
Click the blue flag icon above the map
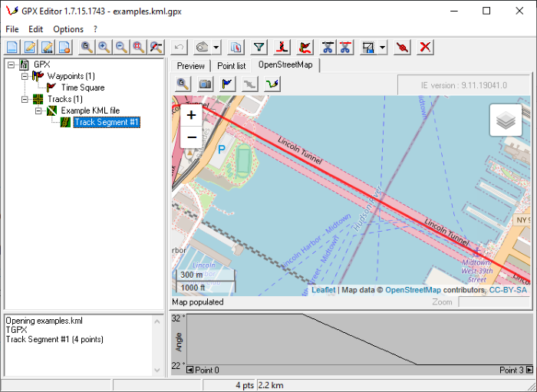pyautogui.click(x=227, y=84)
